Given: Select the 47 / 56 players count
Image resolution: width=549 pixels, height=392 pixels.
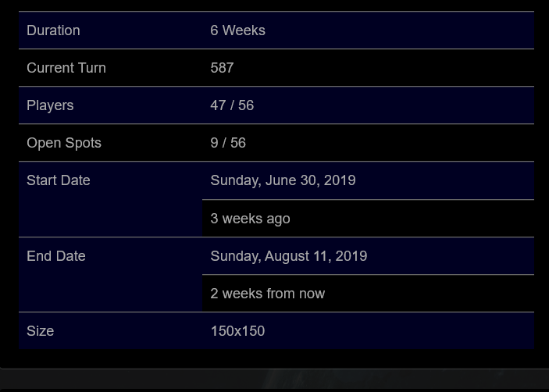Looking at the screenshot, I should point(232,105).
